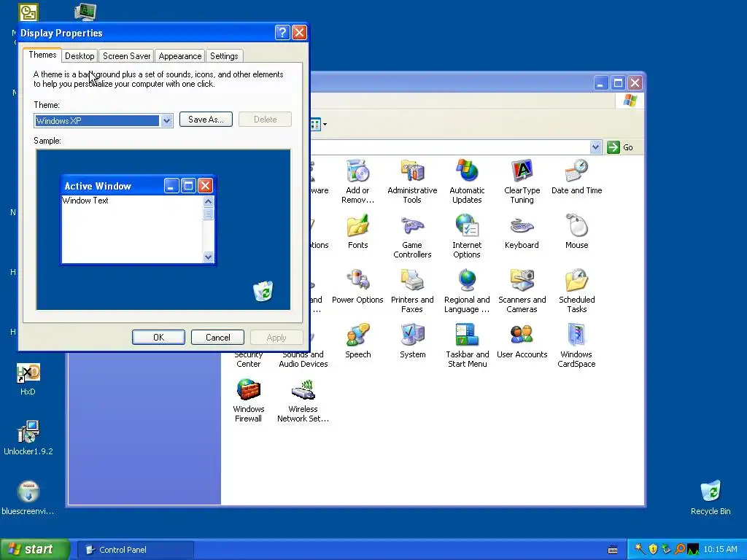
Task: Close the Display Properties dialog
Action: 299,33
